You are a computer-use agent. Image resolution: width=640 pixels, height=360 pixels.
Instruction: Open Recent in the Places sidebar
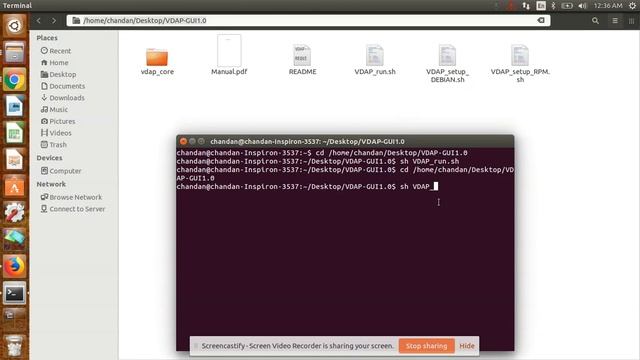pyautogui.click(x=56, y=51)
